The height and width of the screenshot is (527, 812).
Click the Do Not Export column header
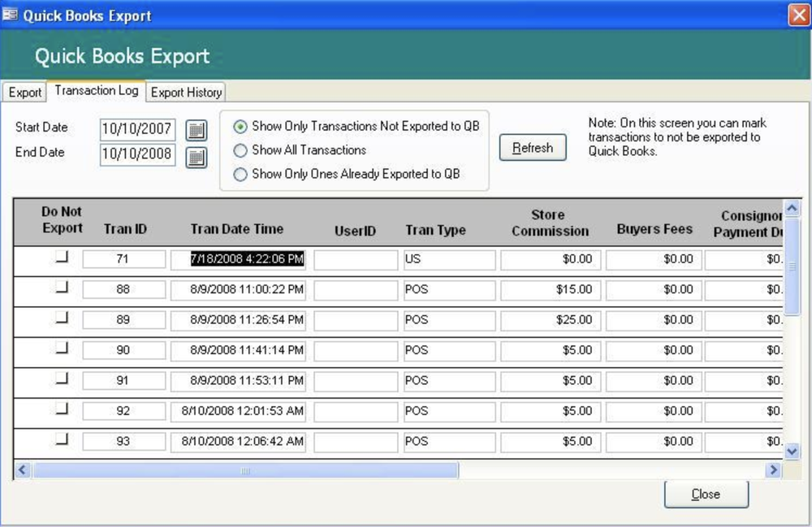[x=63, y=220]
